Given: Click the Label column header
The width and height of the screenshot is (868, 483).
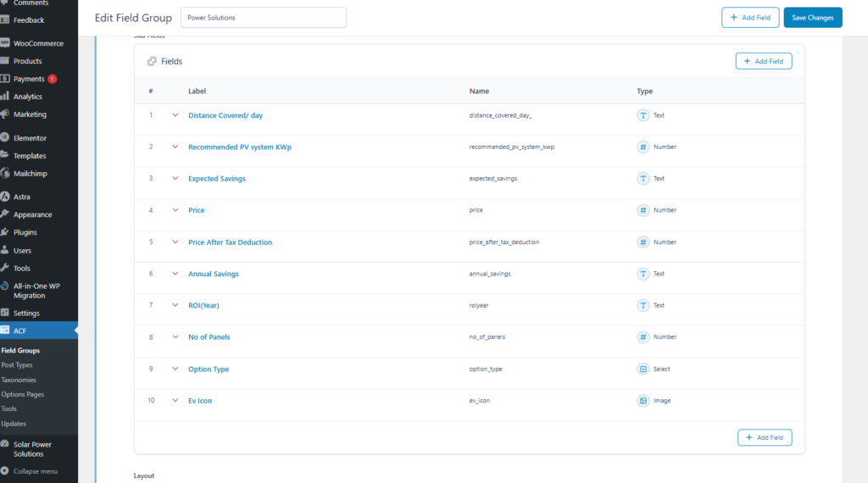Looking at the screenshot, I should [x=197, y=91].
